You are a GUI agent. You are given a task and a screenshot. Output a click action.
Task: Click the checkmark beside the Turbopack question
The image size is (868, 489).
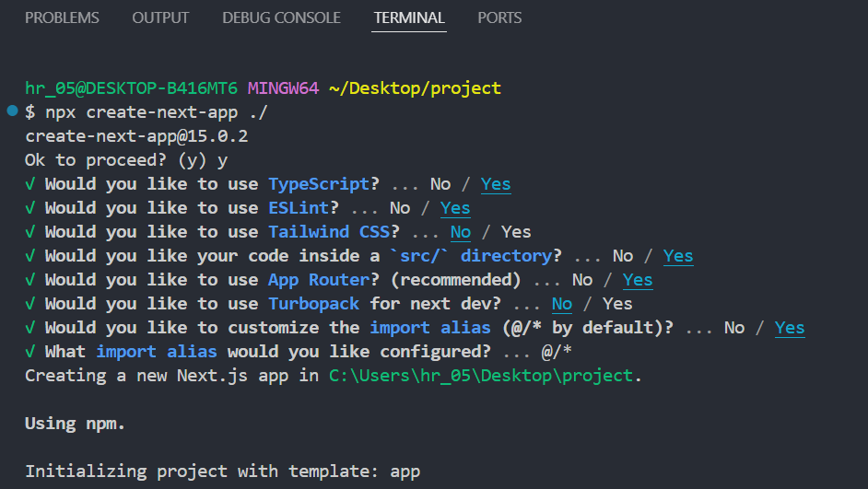[29, 304]
